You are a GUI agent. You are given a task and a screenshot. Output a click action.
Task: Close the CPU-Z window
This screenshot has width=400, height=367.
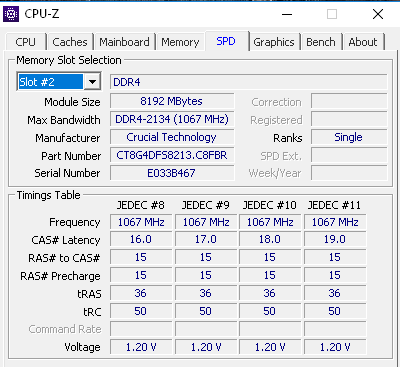tap(378, 14)
